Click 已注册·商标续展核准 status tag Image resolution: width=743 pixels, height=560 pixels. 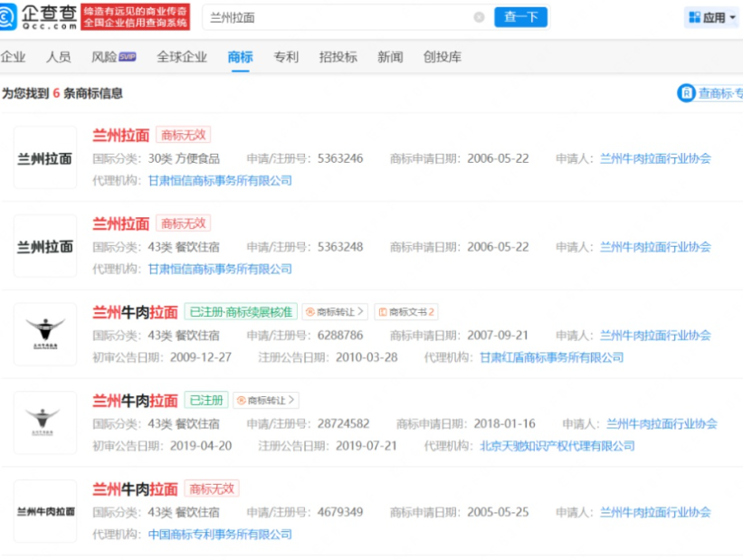(241, 312)
